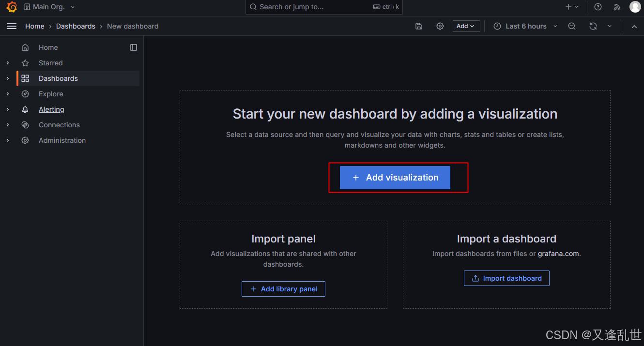Focus the Search or jump to field
This screenshot has height=346, width=644.
324,7
